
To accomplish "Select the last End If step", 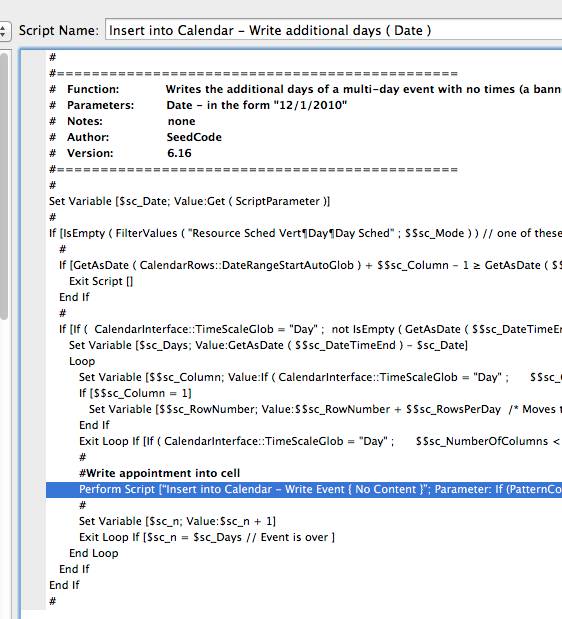I will coord(64,585).
